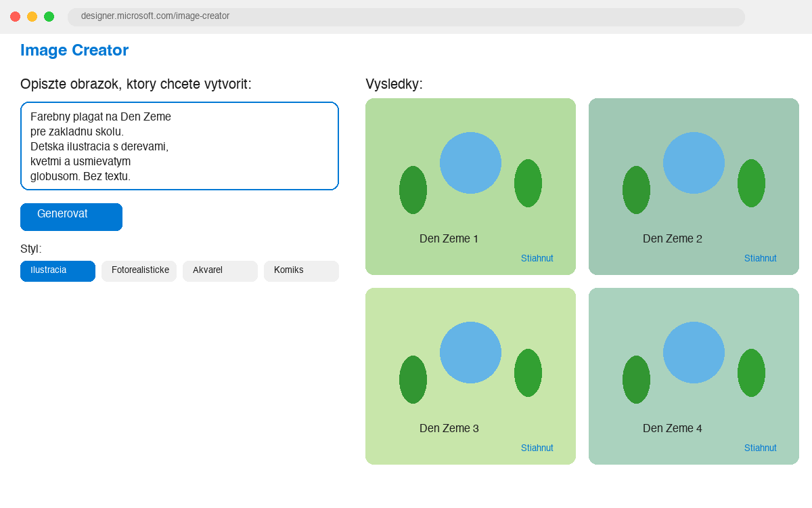812x508 pixels.
Task: Click the image description text box
Action: [179, 146]
